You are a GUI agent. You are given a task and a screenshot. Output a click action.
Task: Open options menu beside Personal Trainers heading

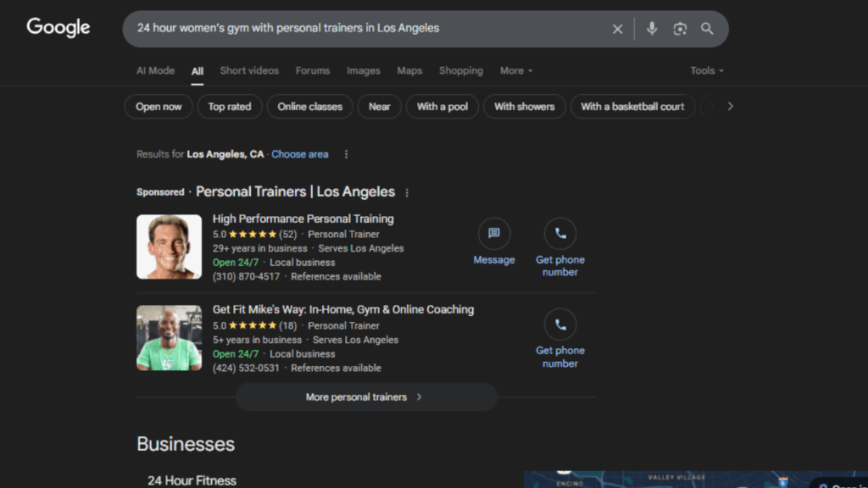click(407, 192)
